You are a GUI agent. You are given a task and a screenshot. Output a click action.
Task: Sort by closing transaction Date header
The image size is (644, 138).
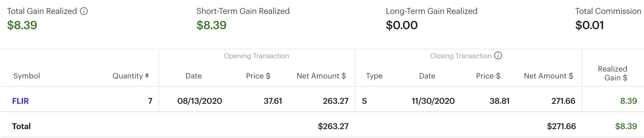pos(427,76)
